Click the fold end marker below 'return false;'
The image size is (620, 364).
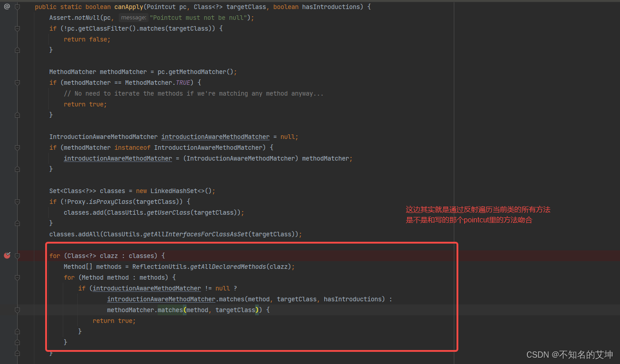17,50
